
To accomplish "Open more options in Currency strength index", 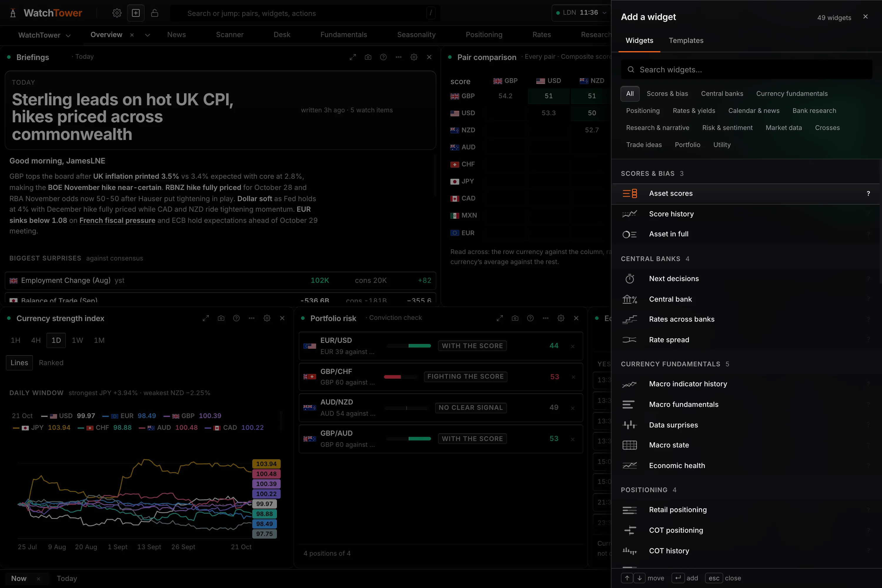I will (252, 318).
